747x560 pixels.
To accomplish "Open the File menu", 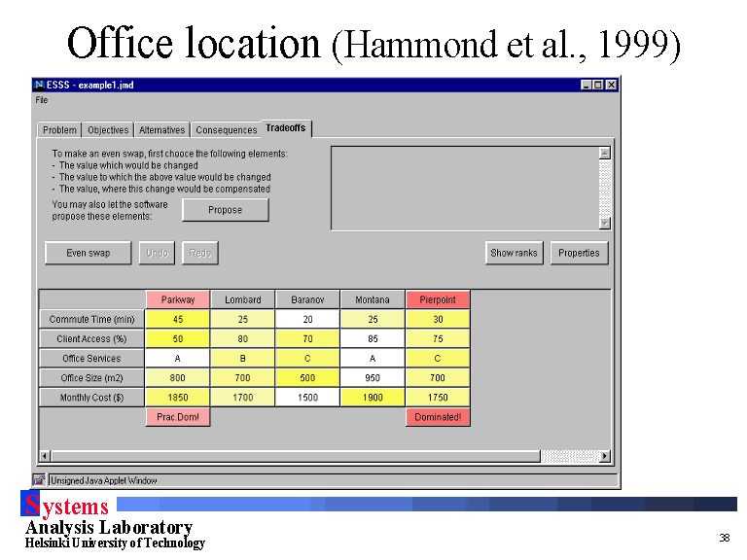I will coord(42,100).
